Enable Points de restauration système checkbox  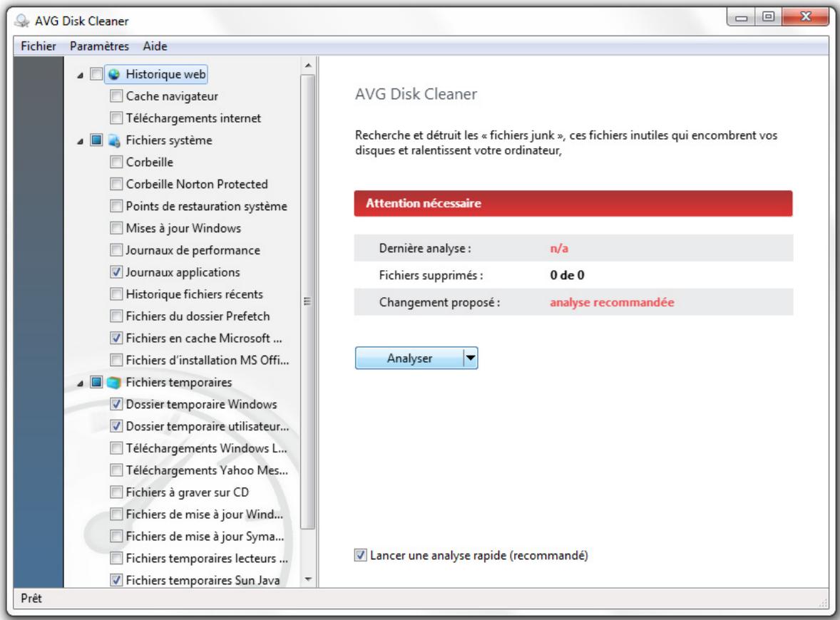[116, 206]
